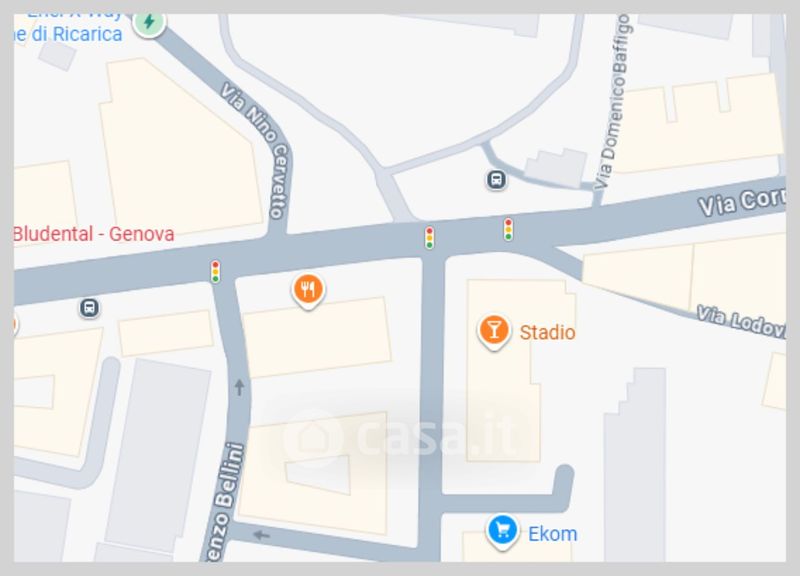
Task: Click the Via Nino Cervetto street name
Action: coord(257,149)
